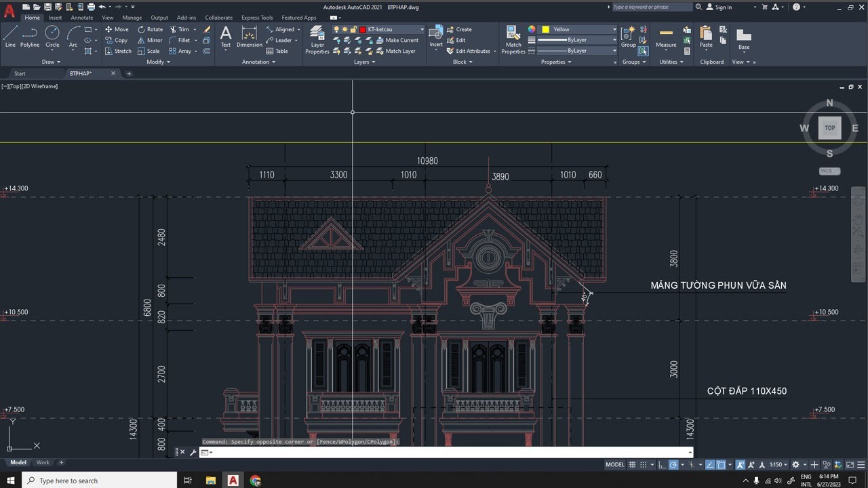This screenshot has height=488, width=868.
Task: Click Create block button
Action: (x=459, y=29)
